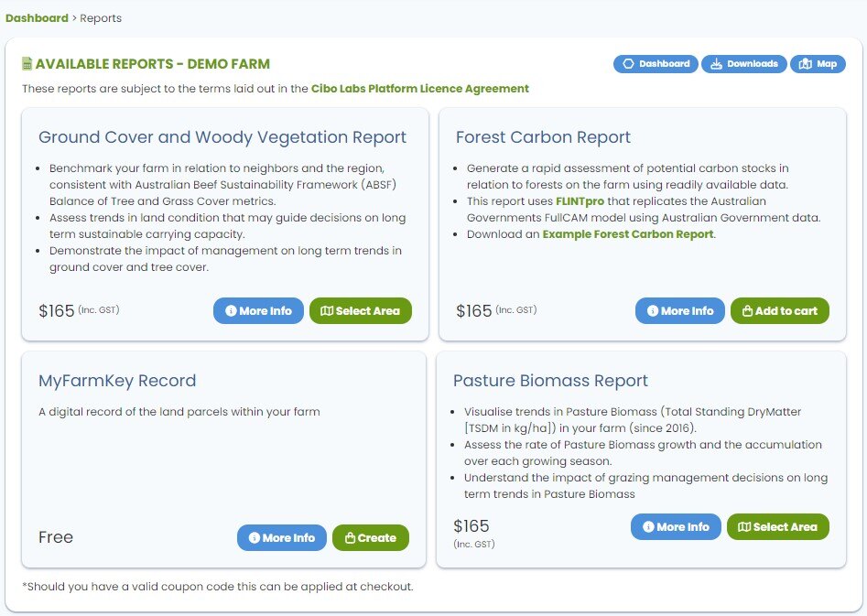Open More Info for the Forest Carbon Report

click(x=680, y=311)
